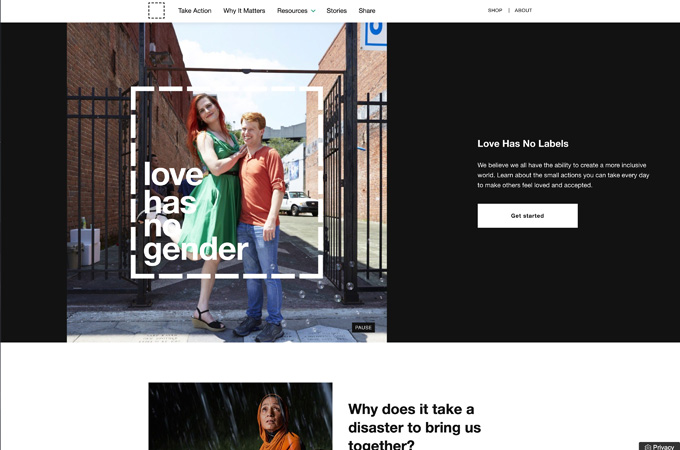The image size is (680, 450).
Task: Click the Get started button
Action: coord(527,215)
